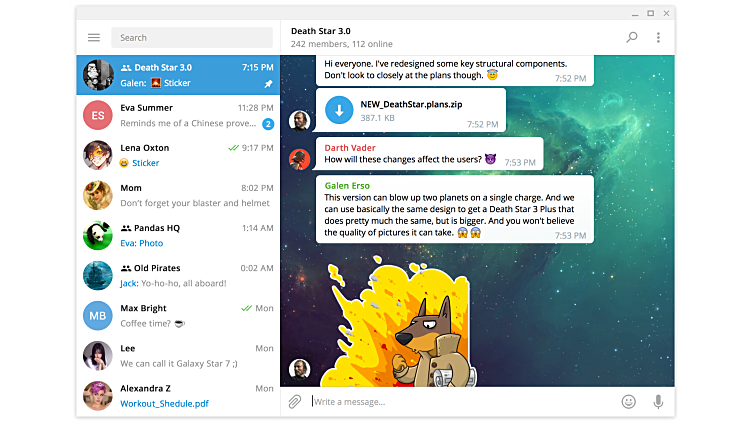The height and width of the screenshot is (423, 752).
Task: Select the Mom chat
Action: click(178, 195)
